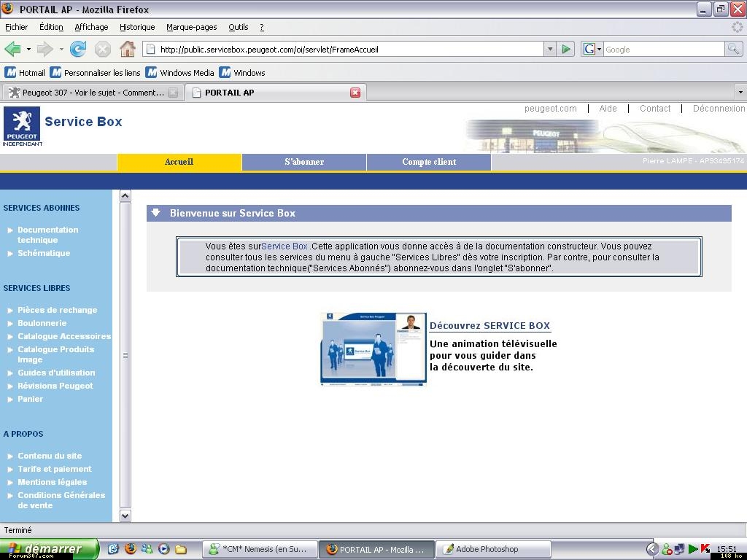This screenshot has height=560, width=747.
Task: Open the folder icon in quick launch
Action: click(x=181, y=549)
